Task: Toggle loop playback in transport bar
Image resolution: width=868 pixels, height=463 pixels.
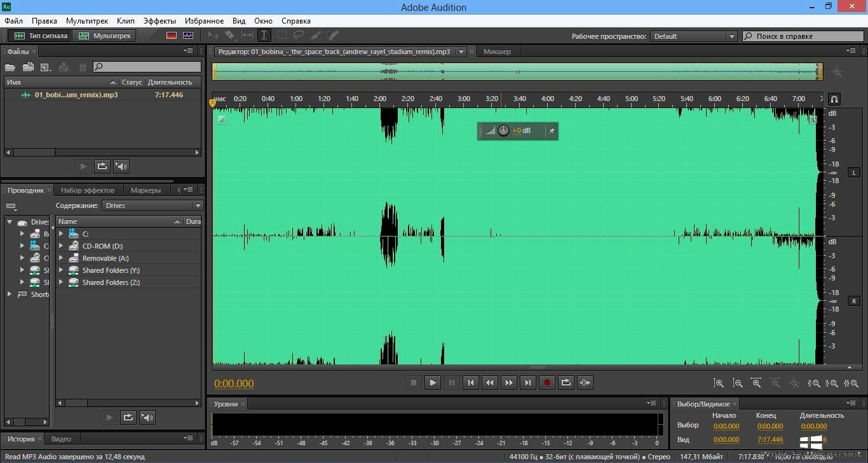Action: pyautogui.click(x=566, y=382)
